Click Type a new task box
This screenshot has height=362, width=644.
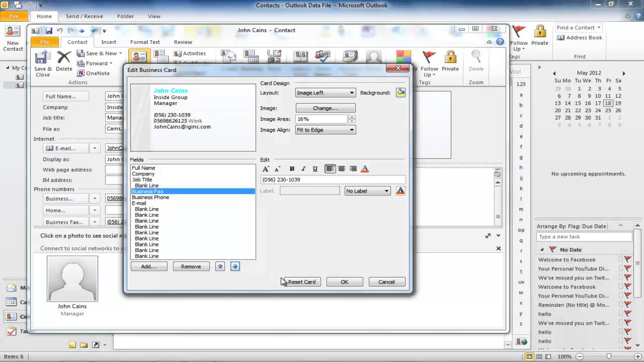[x=584, y=237]
